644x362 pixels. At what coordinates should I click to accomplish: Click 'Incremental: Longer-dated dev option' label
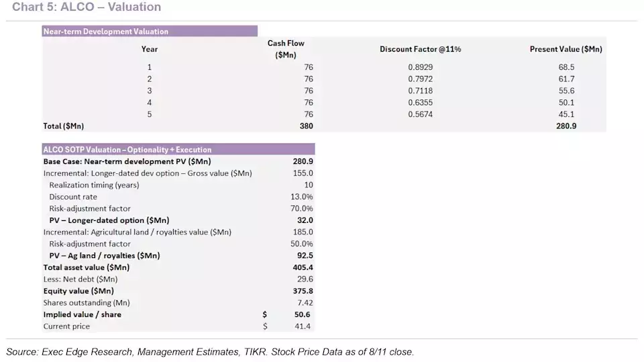click(148, 173)
